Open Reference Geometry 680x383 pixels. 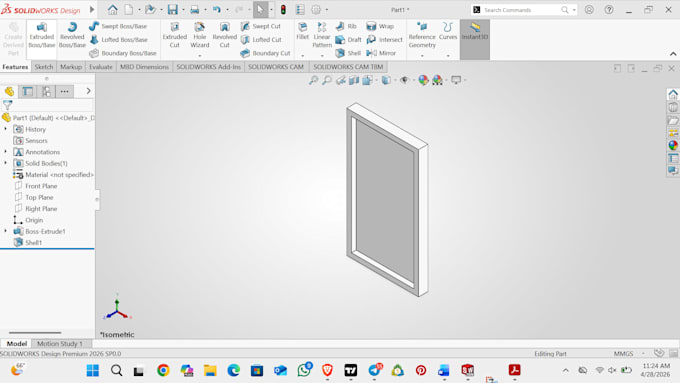tap(422, 35)
